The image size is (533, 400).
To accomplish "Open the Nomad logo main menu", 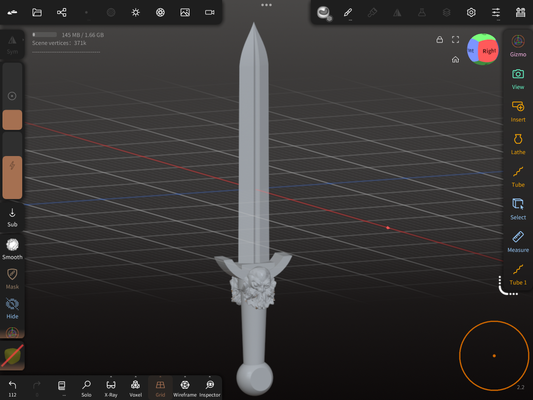I will pyautogui.click(x=12, y=13).
